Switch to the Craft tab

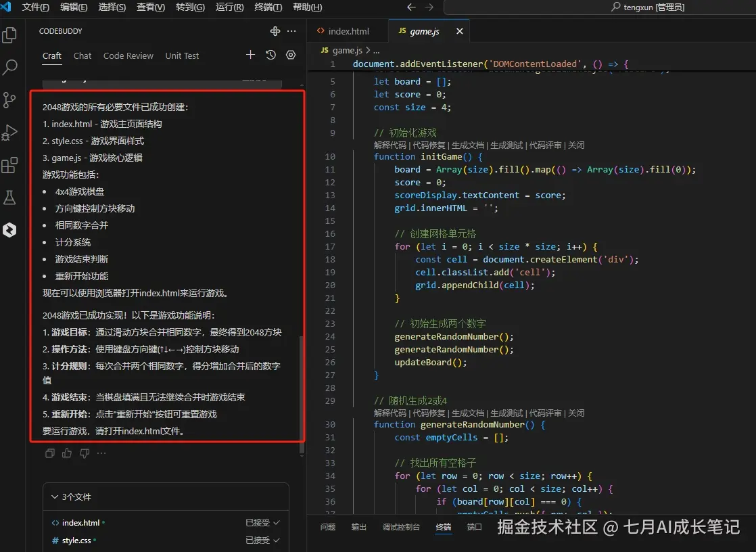(51, 55)
